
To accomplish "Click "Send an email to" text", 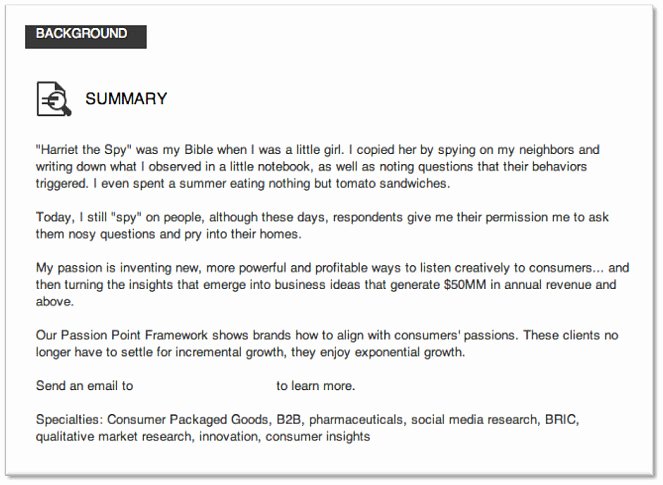I will click(85, 386).
